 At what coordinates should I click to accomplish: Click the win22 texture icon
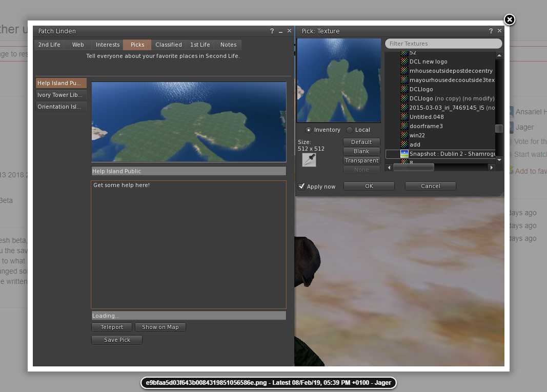pos(404,135)
